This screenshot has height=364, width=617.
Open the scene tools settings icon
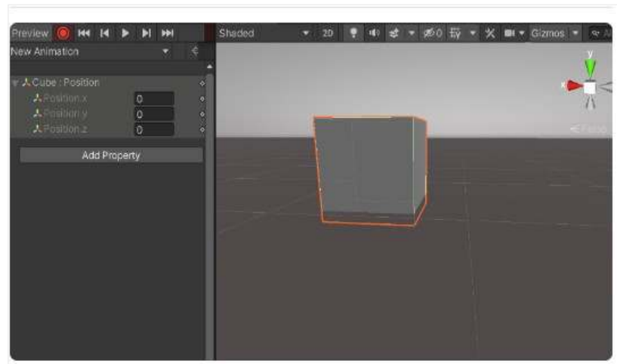pos(489,33)
